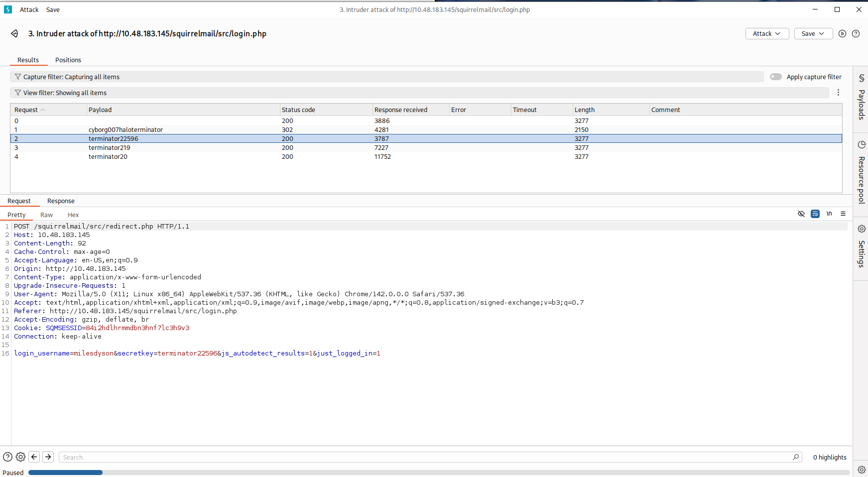
Task: Open the Settings side panel
Action: 861,247
